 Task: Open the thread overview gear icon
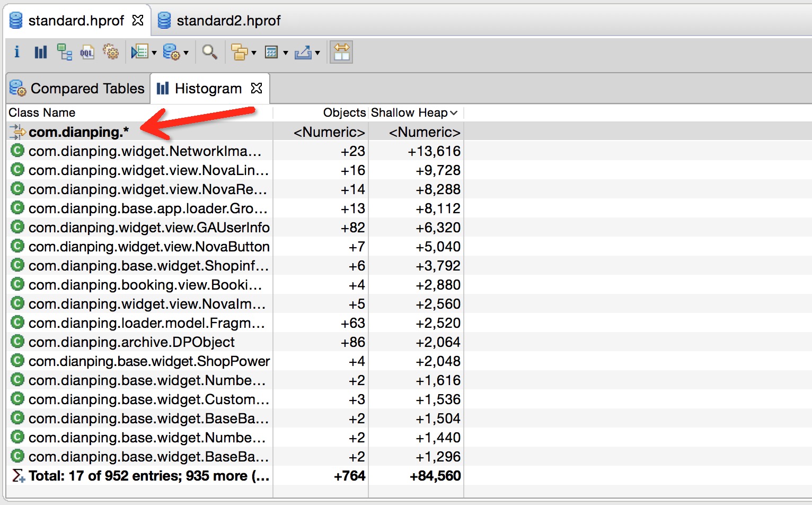111,52
